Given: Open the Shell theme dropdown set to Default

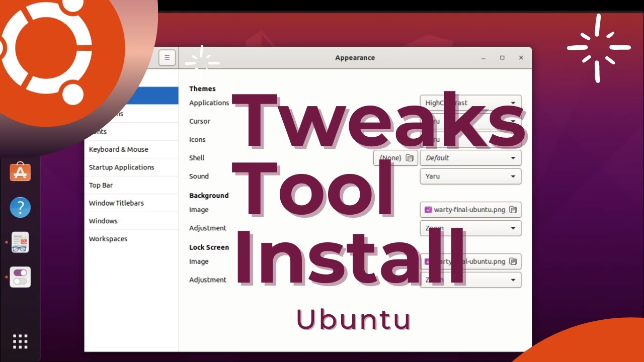Looking at the screenshot, I should pyautogui.click(x=470, y=158).
